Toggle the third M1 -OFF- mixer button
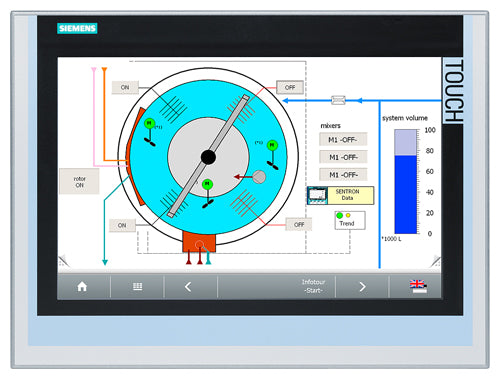The image size is (500, 379). (x=343, y=175)
